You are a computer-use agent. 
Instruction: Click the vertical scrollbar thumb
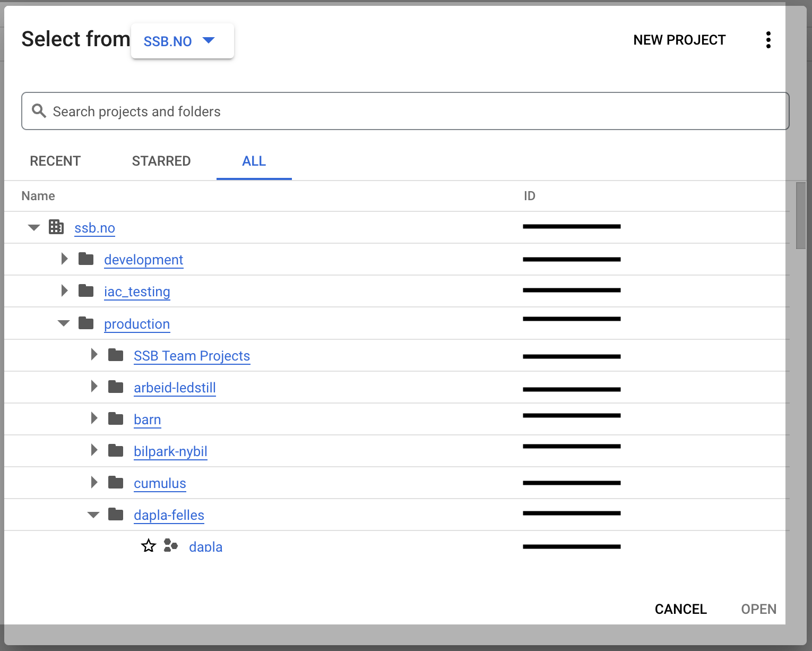801,216
